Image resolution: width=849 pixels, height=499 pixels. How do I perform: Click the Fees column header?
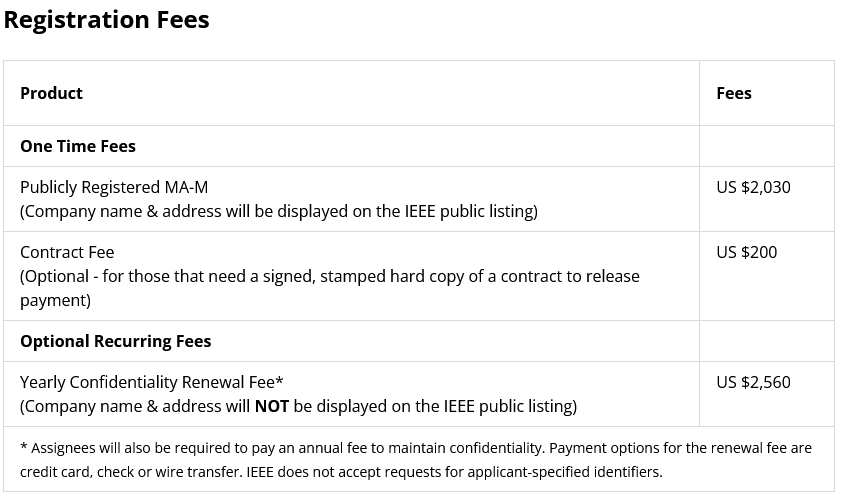[x=734, y=93]
